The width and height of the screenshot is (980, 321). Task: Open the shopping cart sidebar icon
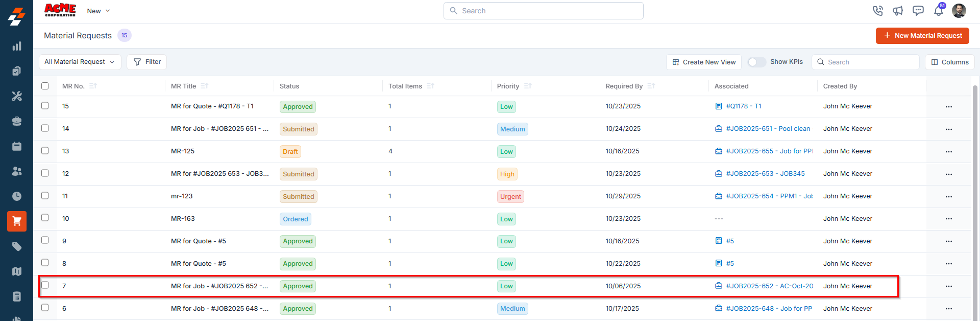coord(17,221)
